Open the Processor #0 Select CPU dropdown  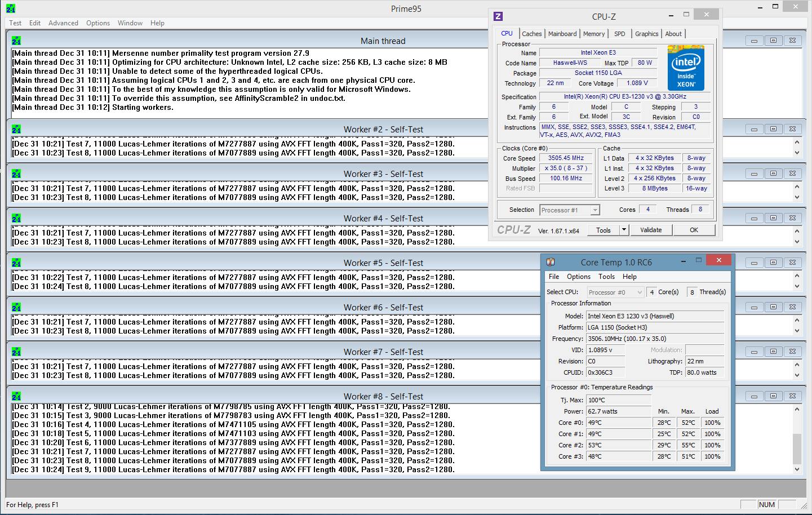pos(615,292)
